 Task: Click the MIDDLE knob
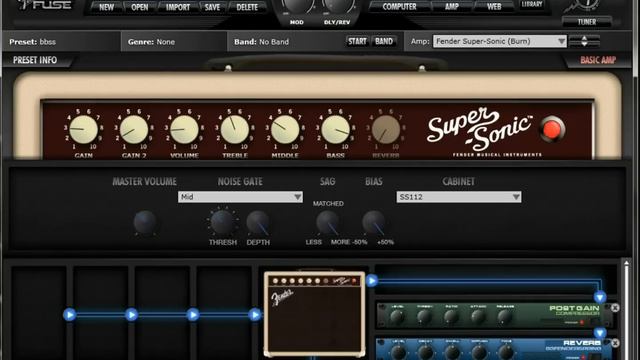click(x=285, y=130)
